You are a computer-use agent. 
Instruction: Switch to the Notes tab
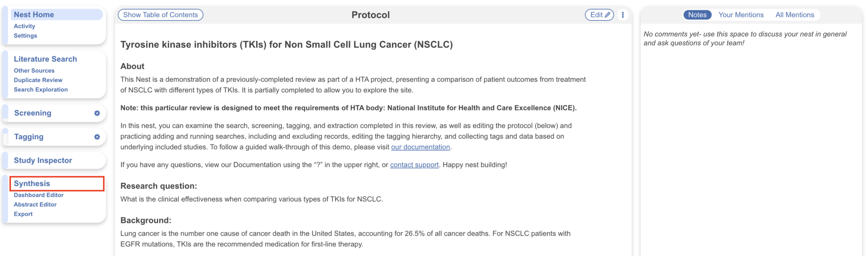pos(697,15)
